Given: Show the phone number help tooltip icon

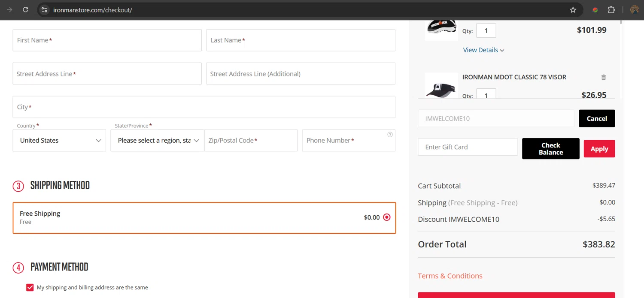Looking at the screenshot, I should tap(390, 134).
